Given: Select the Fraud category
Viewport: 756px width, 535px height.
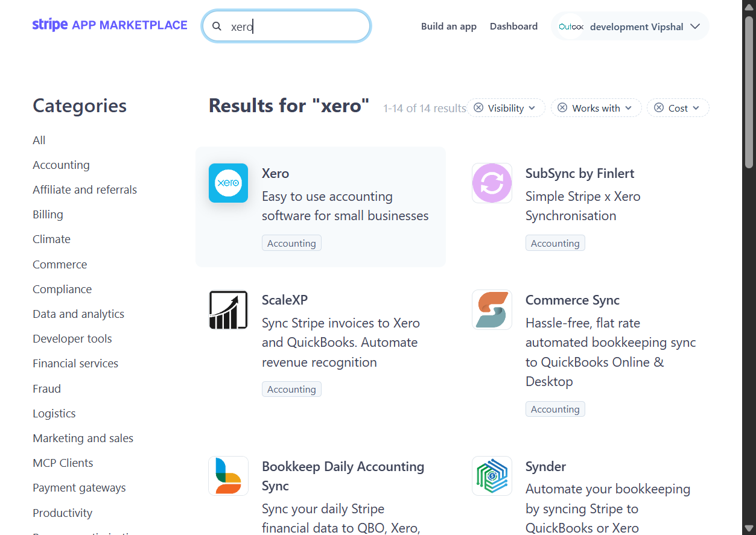Looking at the screenshot, I should click(46, 389).
